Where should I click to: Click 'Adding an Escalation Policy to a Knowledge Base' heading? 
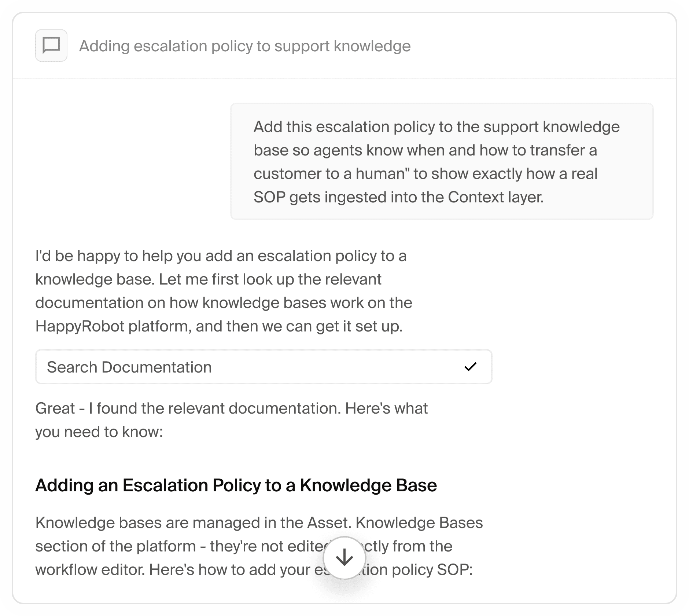point(236,485)
